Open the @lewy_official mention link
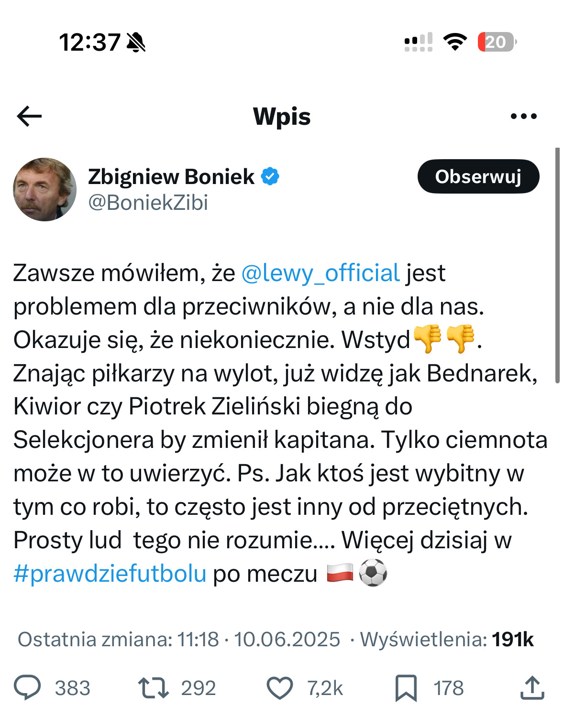The image size is (564, 728). click(320, 273)
